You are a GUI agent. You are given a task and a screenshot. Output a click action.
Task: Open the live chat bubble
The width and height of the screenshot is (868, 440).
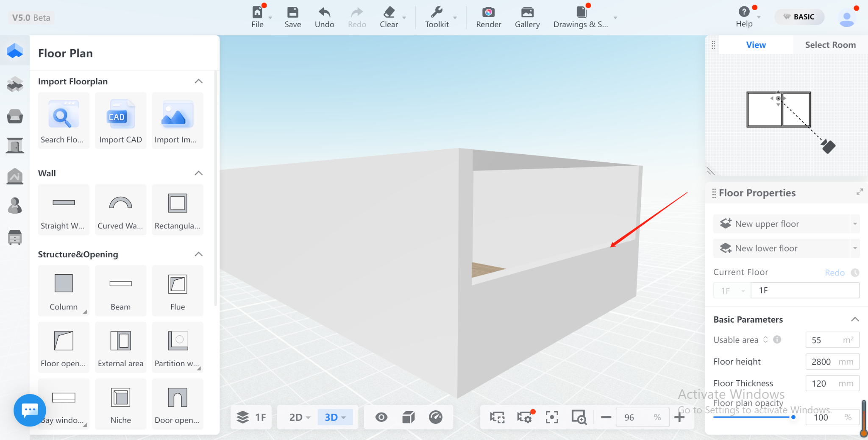30,410
